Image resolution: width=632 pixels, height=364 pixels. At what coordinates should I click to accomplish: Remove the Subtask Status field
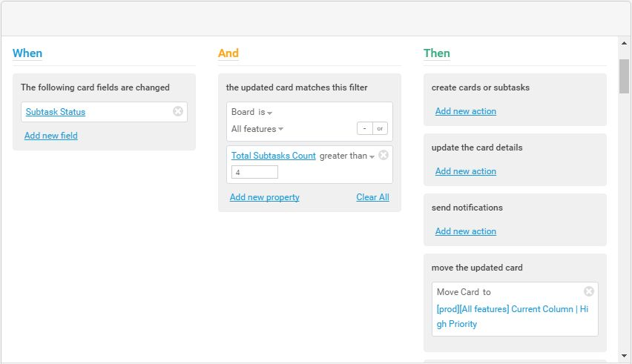click(178, 112)
